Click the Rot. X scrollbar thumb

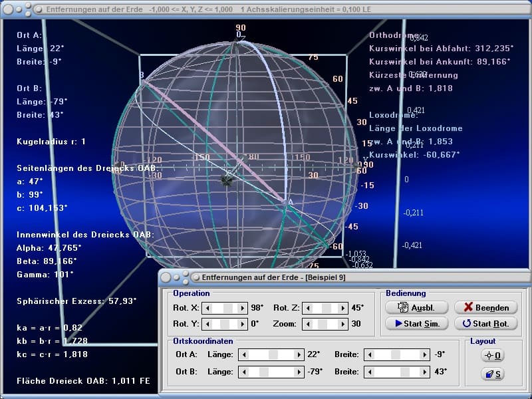click(x=228, y=308)
